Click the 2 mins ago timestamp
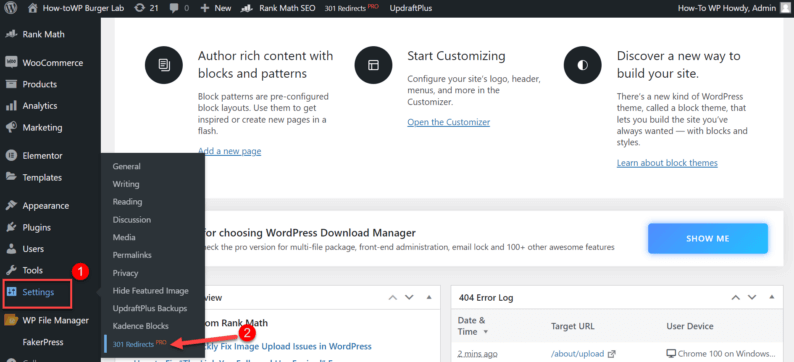 click(477, 353)
